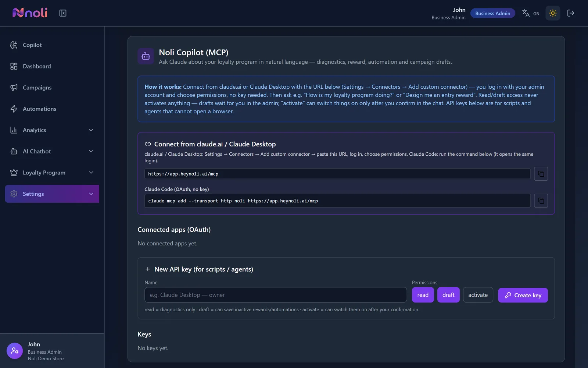
Task: Click the Campaigns megaphone icon
Action: point(14,88)
